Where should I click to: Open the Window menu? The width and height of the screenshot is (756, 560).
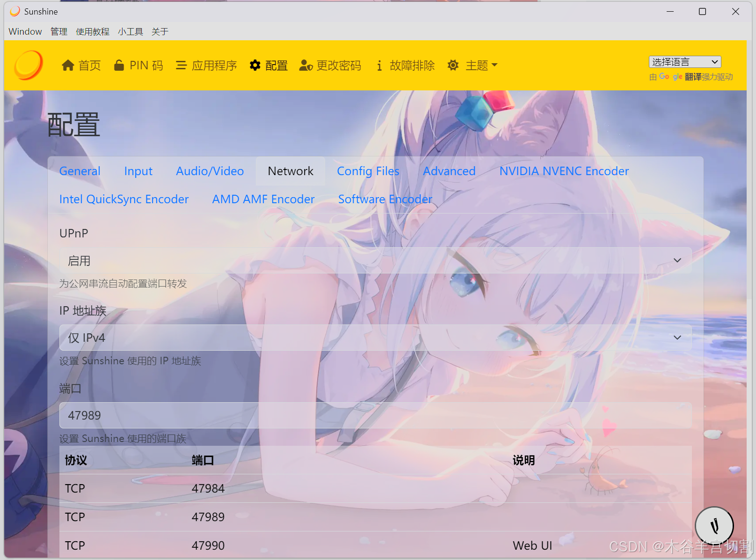[25, 31]
